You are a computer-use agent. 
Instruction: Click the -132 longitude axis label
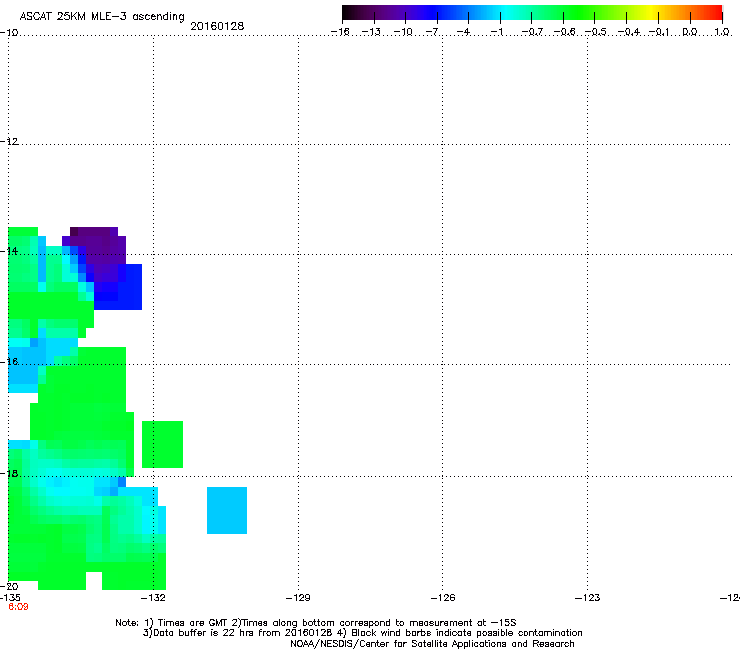tap(153, 598)
